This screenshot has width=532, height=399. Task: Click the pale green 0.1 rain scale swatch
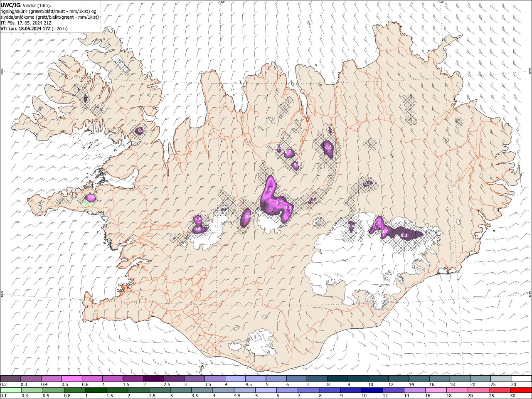pos(11,390)
